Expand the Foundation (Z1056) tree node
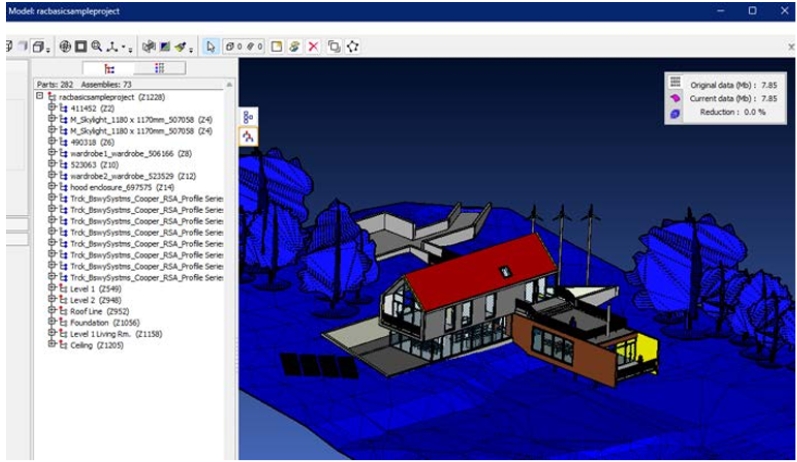This screenshot has width=797, height=462. 52,322
